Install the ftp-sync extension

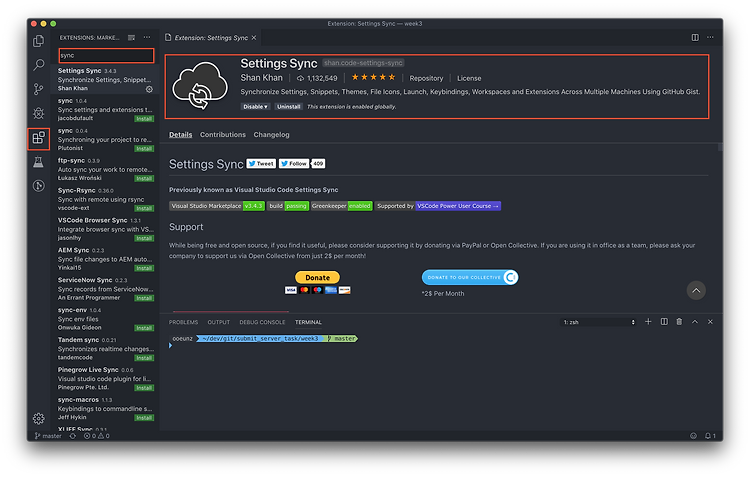point(143,178)
